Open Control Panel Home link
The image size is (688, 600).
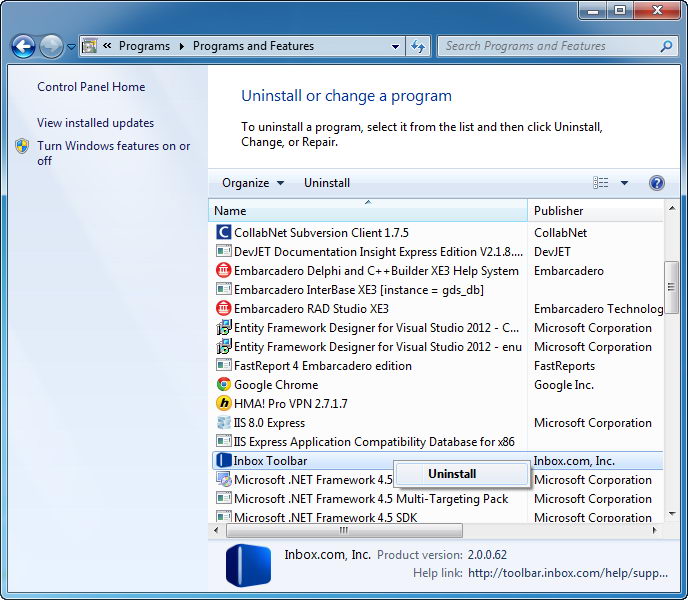click(x=91, y=87)
